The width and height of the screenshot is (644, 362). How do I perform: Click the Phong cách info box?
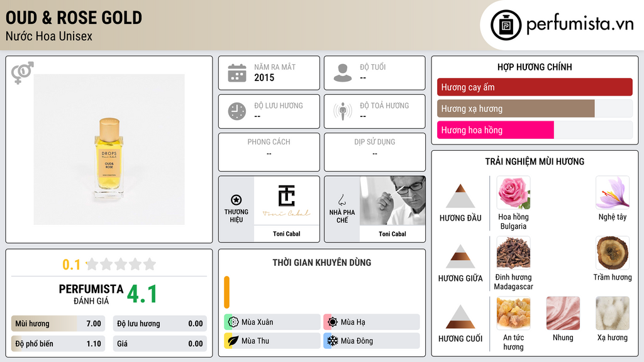point(269,152)
